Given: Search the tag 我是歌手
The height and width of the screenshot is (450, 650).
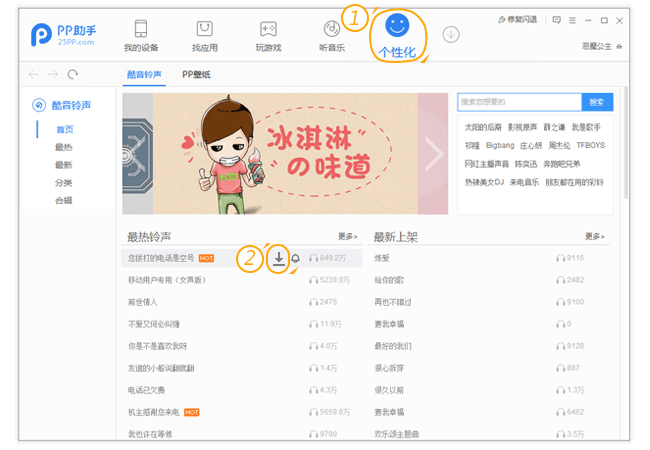Looking at the screenshot, I should (586, 127).
